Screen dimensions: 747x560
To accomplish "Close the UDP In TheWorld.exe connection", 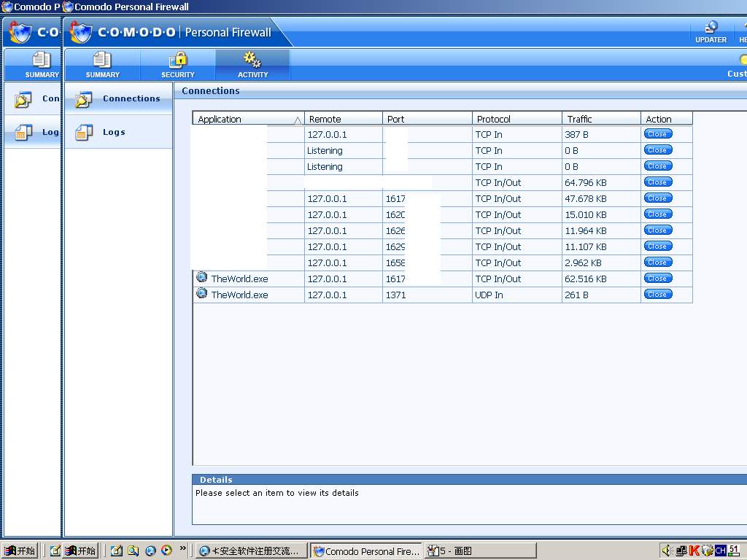I will (657, 295).
